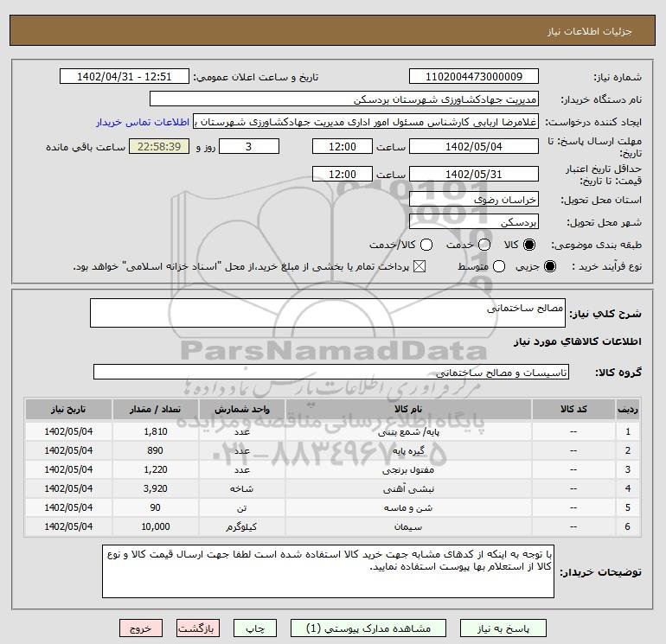
Task: Click the quantity 10,000 cell
Action: (x=156, y=526)
